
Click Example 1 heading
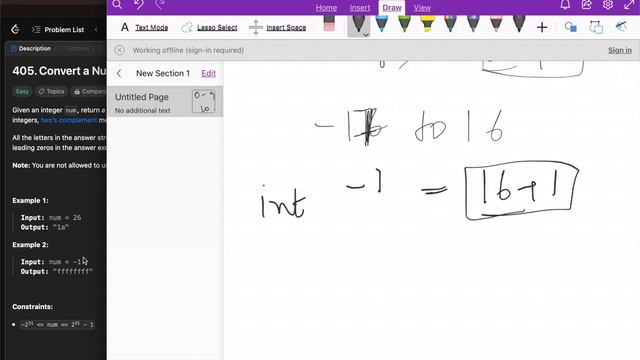click(x=30, y=201)
